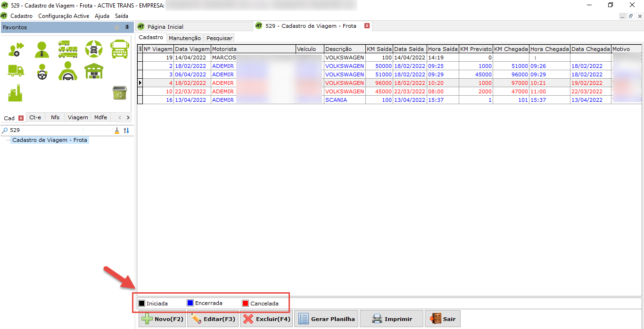
Task: Click the businessman with tie favorite icon
Action: [41, 49]
